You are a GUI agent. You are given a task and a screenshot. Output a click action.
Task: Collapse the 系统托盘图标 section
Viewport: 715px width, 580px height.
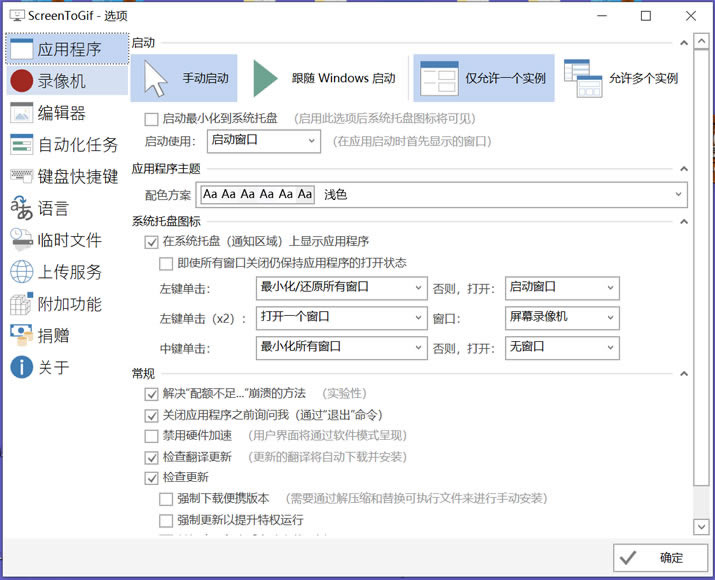pyautogui.click(x=684, y=222)
